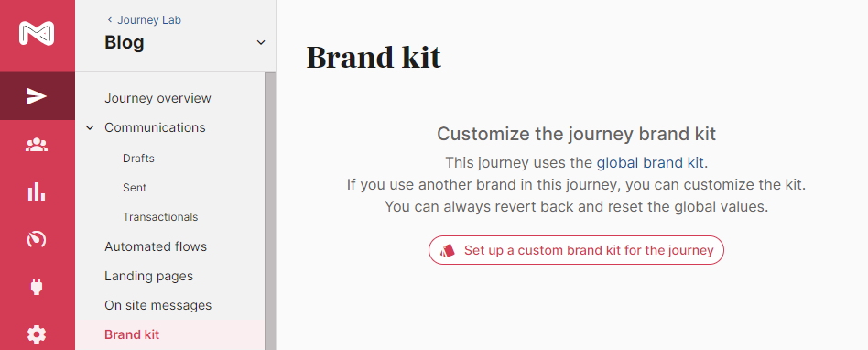Open Journey overview
The width and height of the screenshot is (868, 350).
point(157,98)
